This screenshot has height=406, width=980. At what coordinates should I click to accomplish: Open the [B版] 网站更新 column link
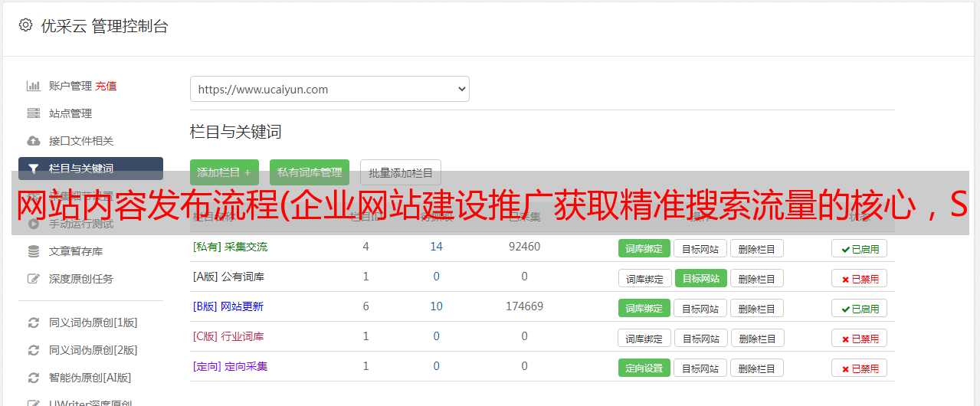tap(228, 306)
